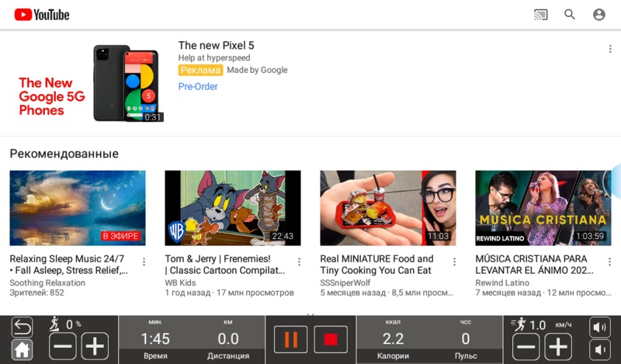This screenshot has height=364, width=621.
Task: Click the 'Made by Google' advertiser text
Action: click(x=257, y=70)
